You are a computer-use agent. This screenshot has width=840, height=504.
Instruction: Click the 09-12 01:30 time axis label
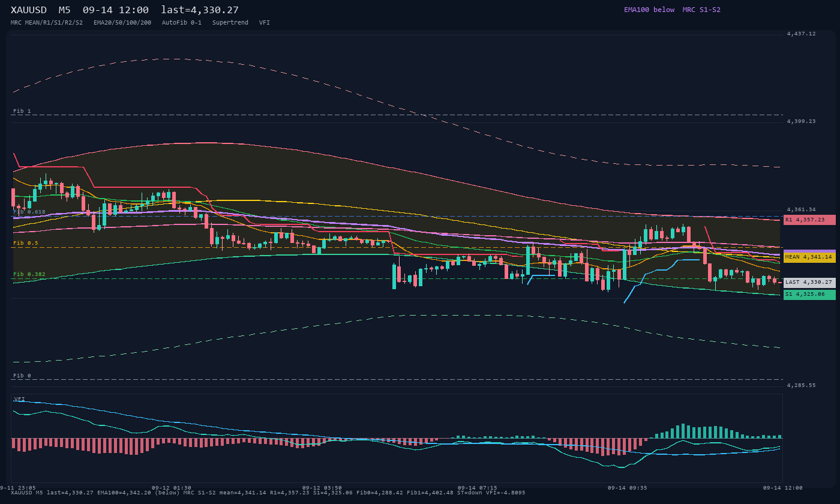(172, 488)
